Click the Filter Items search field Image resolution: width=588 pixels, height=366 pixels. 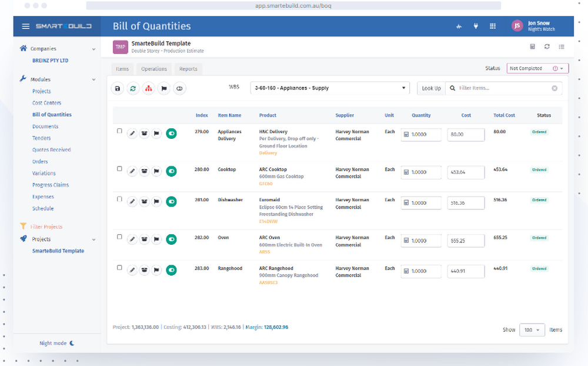(x=504, y=88)
